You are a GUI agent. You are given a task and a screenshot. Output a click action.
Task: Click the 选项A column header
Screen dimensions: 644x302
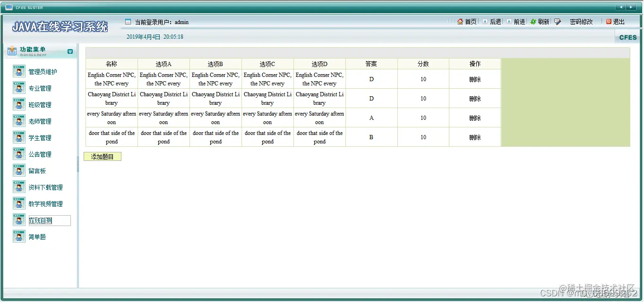click(x=163, y=64)
